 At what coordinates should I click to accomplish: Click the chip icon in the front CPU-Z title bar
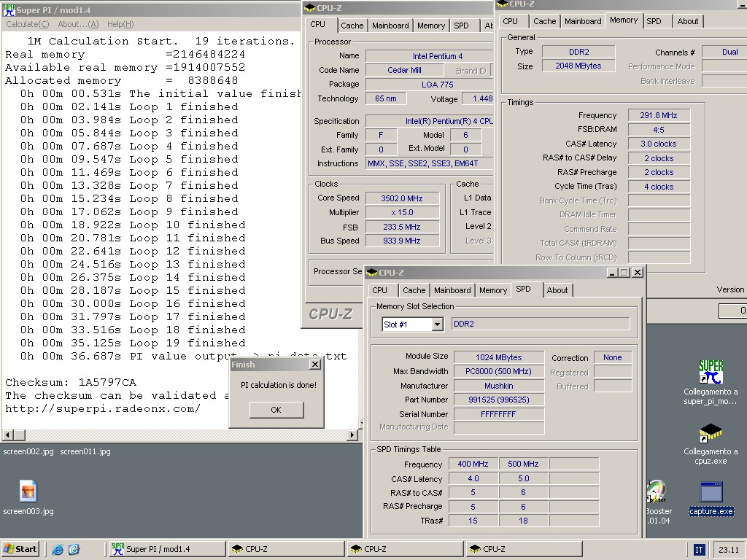[x=371, y=273]
